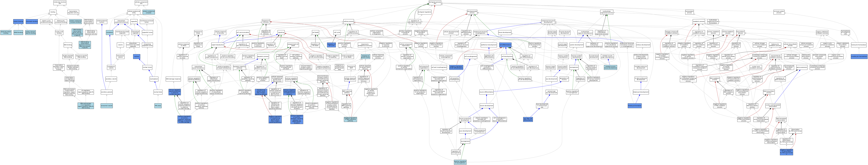
Task: Click the primary metabolic process node
Action: tap(713, 33)
